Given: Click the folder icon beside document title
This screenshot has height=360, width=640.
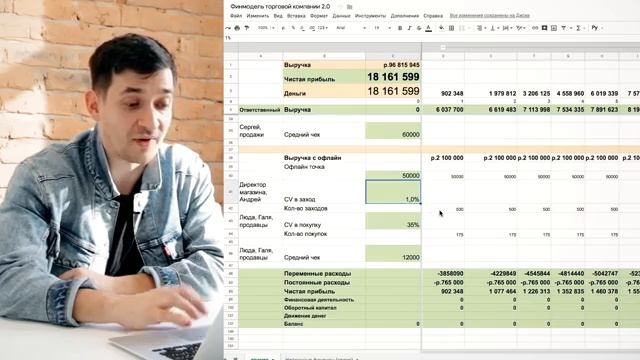Looking at the screenshot, I should pos(350,7).
